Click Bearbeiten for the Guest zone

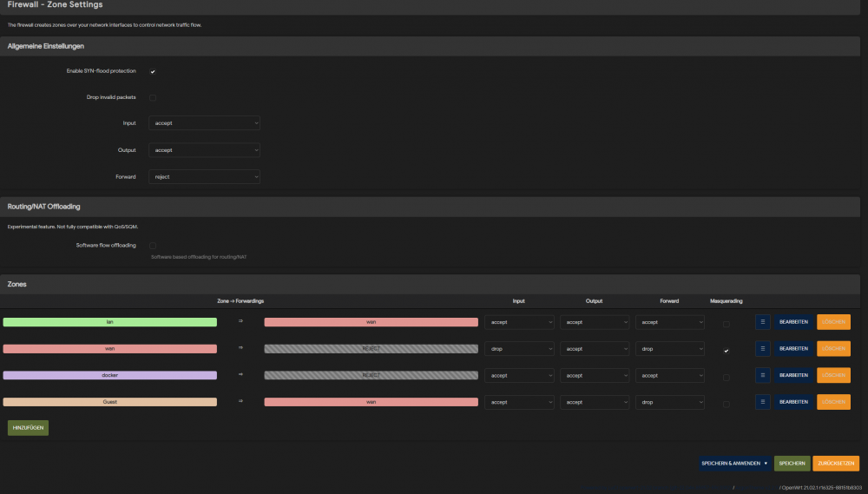pos(793,401)
